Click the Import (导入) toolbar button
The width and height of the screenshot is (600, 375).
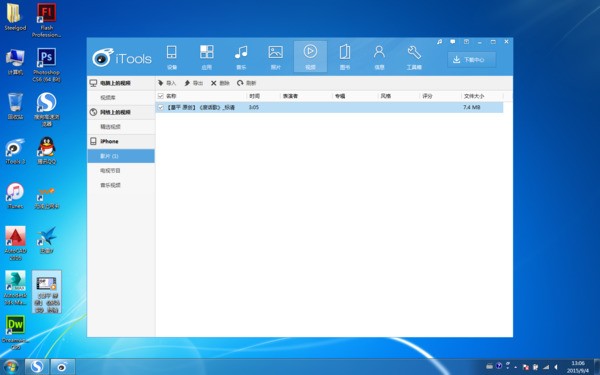click(x=167, y=83)
